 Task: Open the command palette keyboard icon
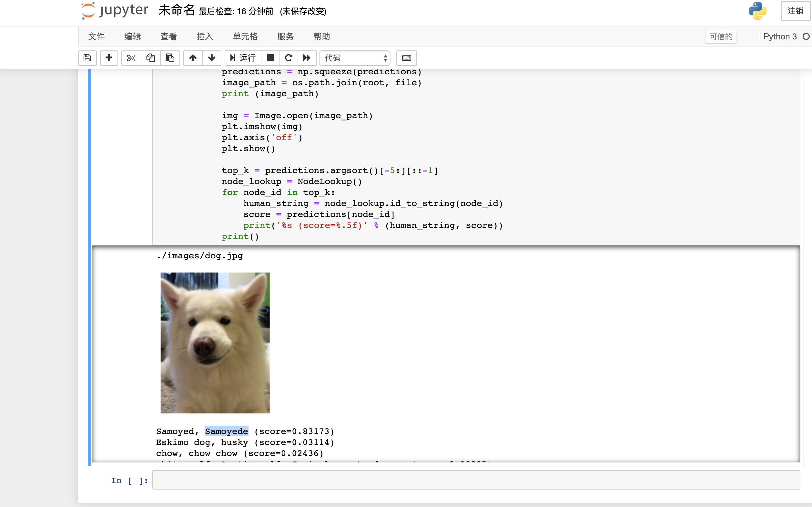pos(406,58)
